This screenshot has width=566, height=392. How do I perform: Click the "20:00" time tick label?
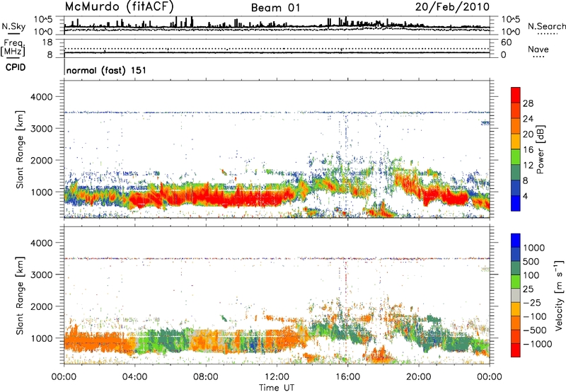click(x=418, y=377)
